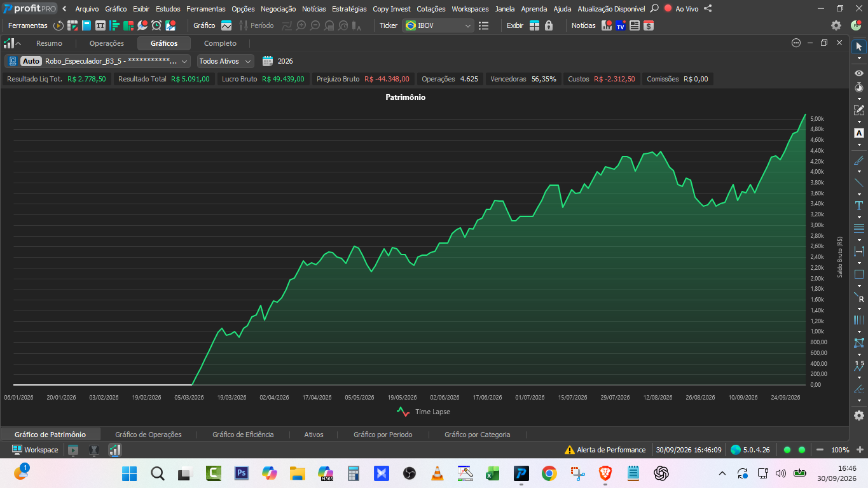Select the brush drawing tool in right sidebar
Image resolution: width=868 pixels, height=488 pixels.
[x=859, y=160]
